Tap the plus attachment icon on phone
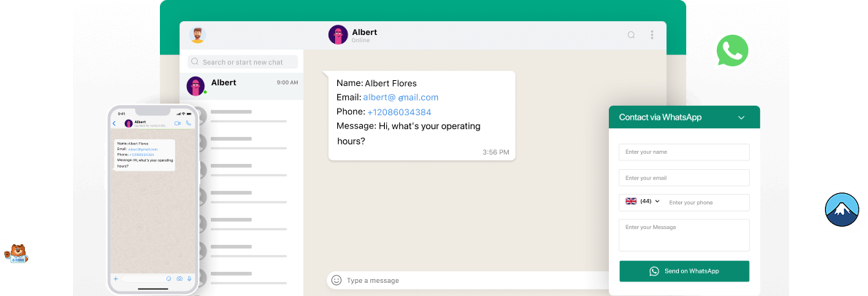The height and width of the screenshot is (296, 868). coord(115,279)
